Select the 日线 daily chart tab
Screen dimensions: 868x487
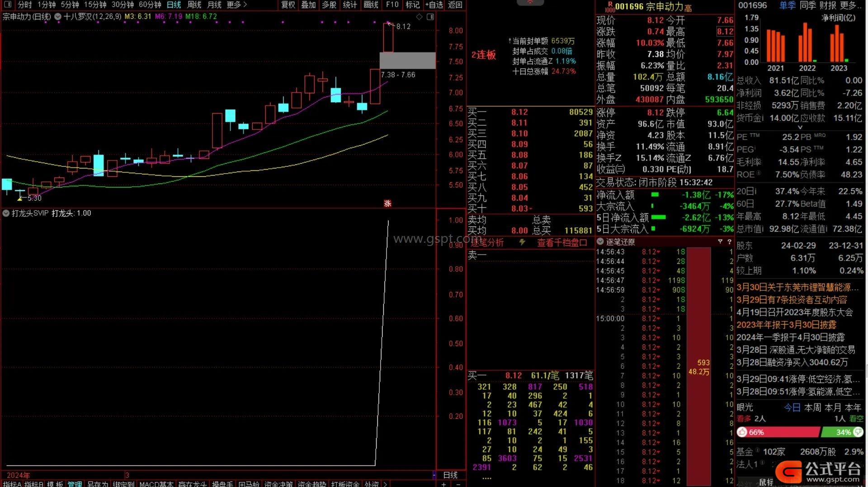(x=174, y=5)
